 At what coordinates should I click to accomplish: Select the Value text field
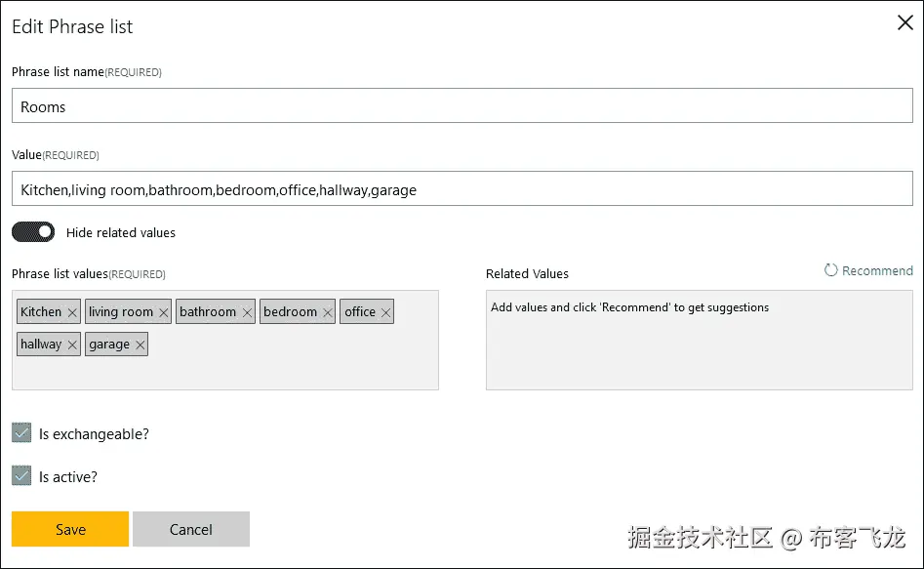pos(459,188)
